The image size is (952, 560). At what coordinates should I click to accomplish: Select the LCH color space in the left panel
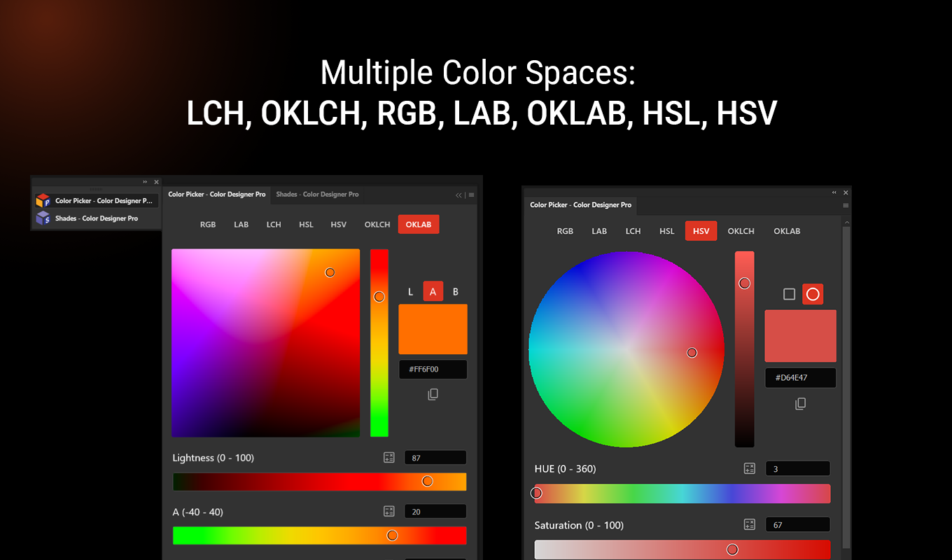274,224
